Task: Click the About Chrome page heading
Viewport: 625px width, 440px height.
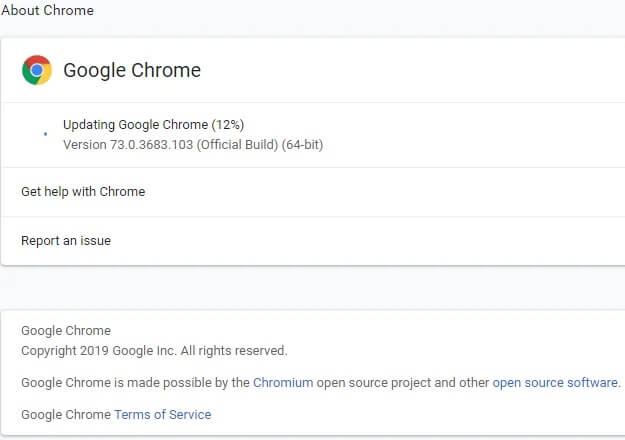Action: click(x=47, y=10)
